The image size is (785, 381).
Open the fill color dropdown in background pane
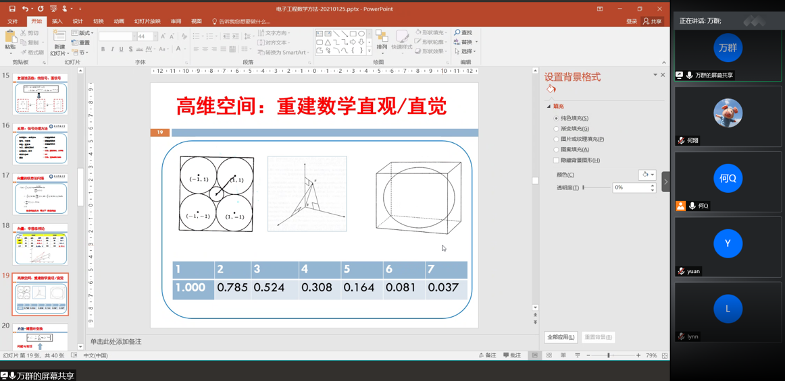pyautogui.click(x=647, y=175)
